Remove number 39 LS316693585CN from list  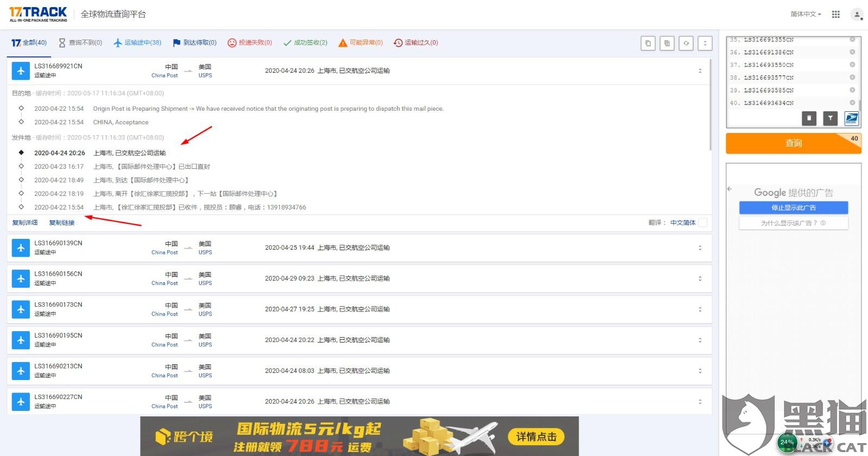[x=852, y=90]
